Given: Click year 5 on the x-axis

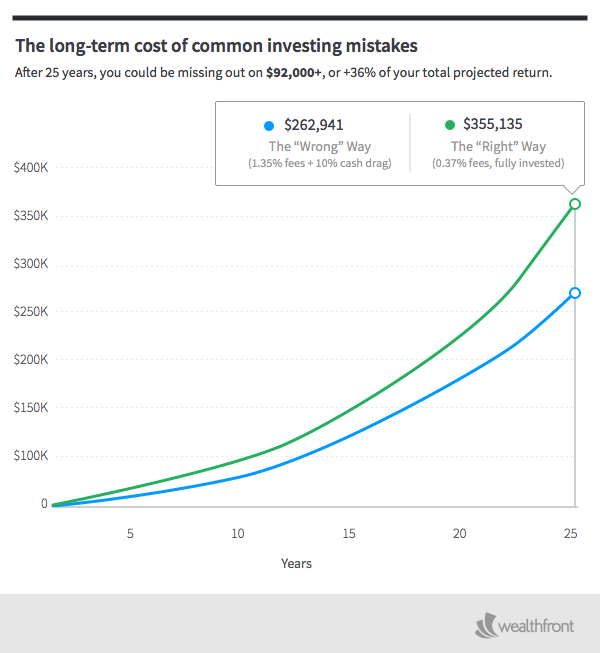Looking at the screenshot, I should click(130, 533).
